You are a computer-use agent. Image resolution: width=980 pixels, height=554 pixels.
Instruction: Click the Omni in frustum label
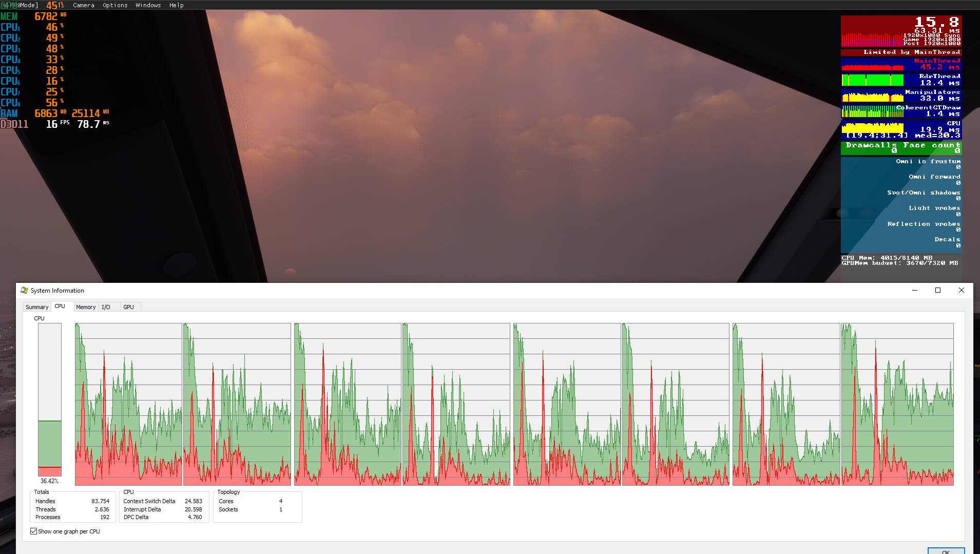[x=928, y=161]
